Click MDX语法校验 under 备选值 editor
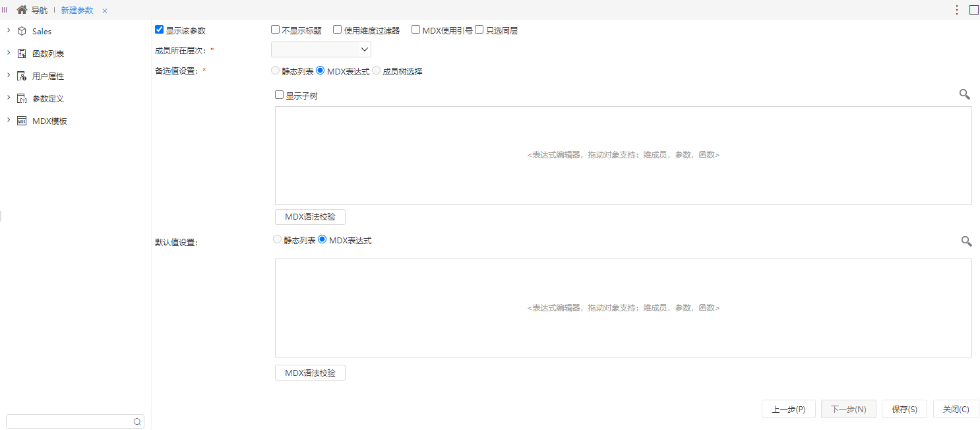This screenshot has height=430, width=980. coord(310,217)
